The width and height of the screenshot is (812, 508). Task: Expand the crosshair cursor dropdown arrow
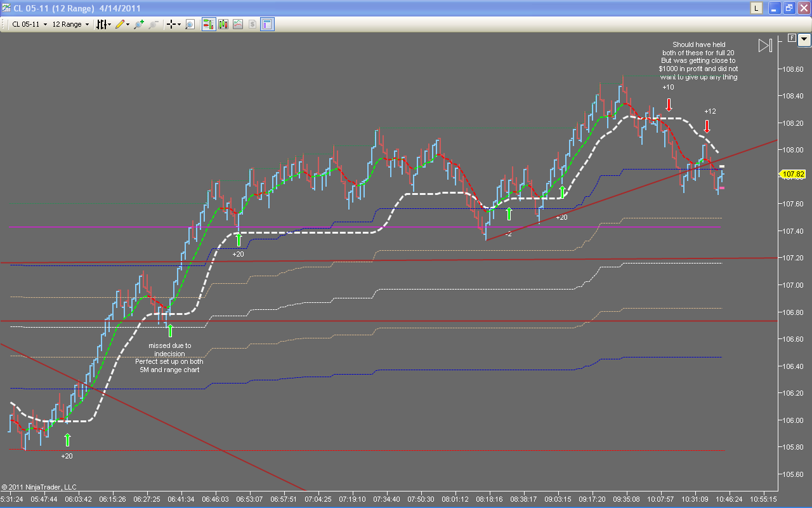[x=179, y=24]
